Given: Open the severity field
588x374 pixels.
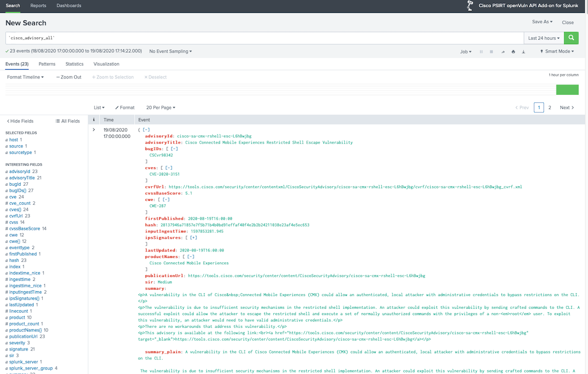Looking at the screenshot, I should point(17,343).
